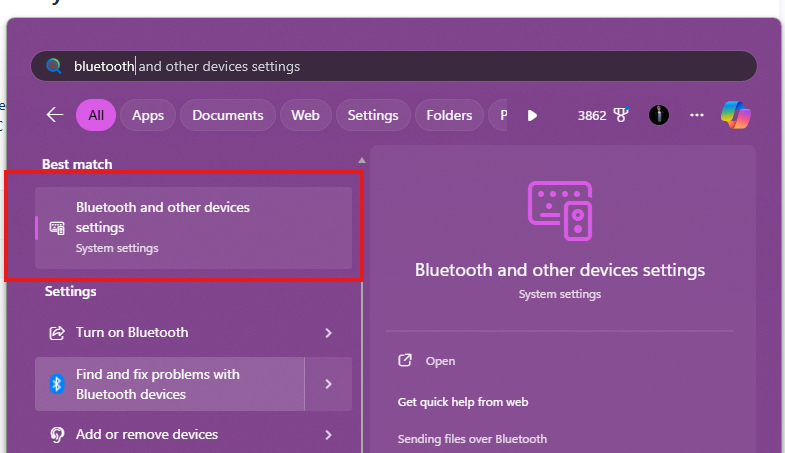Click the search box with bluetooth query
785x453 pixels.
394,66
